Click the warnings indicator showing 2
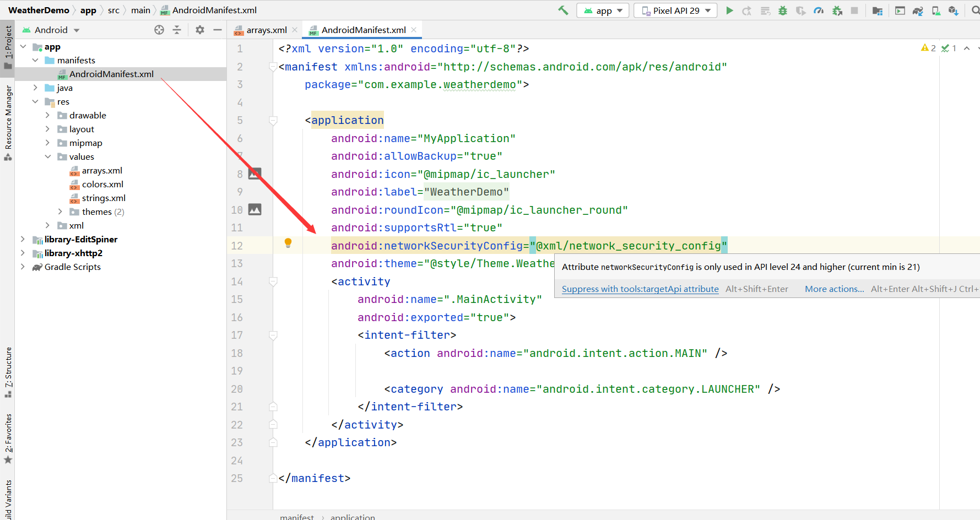The width and height of the screenshot is (980, 520). tap(928, 48)
